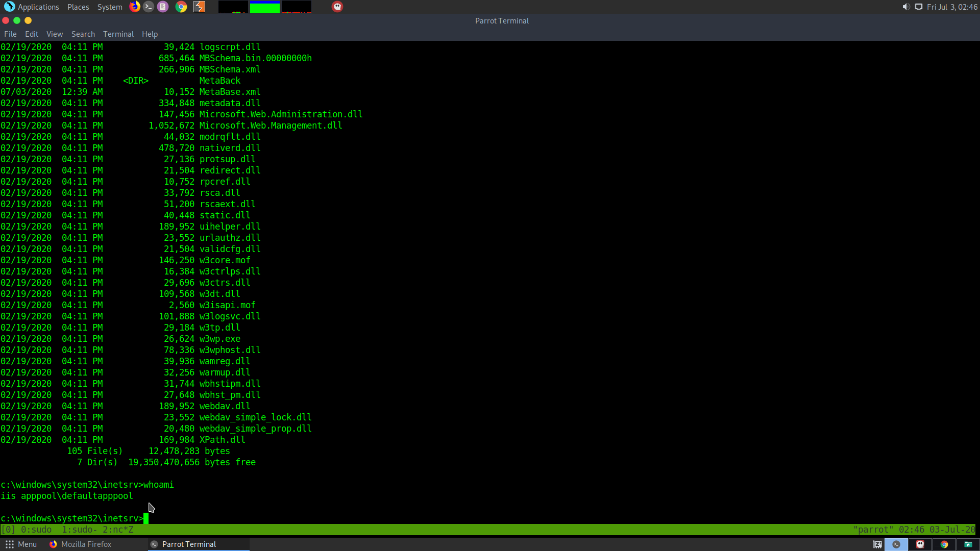Open terminal launcher icon in top panel
Screen dimensions: 980x551
coord(149,7)
